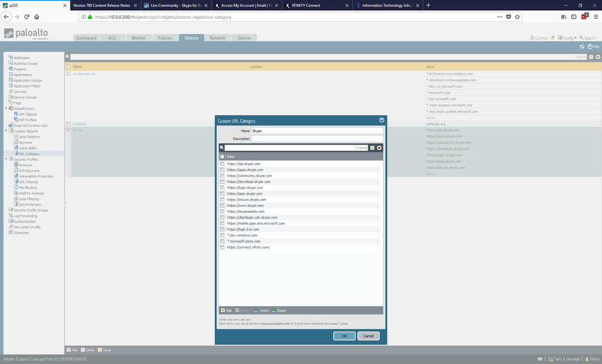
Task: Open the Monitor tab
Action: (139, 38)
